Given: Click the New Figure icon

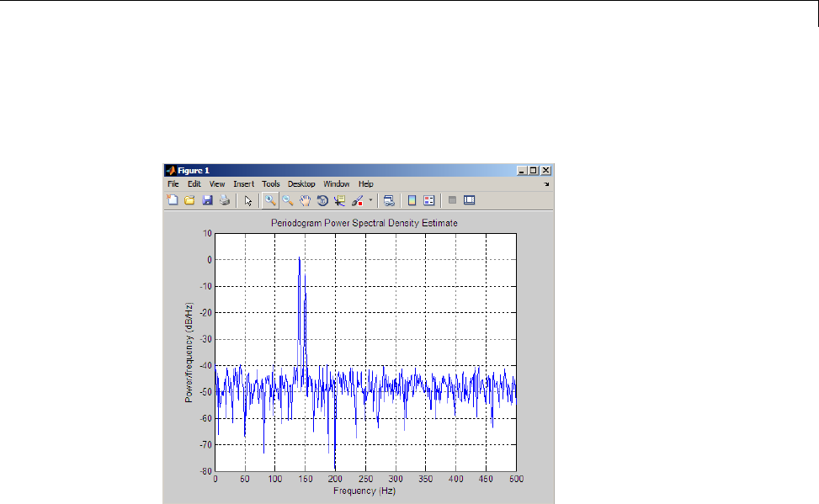Looking at the screenshot, I should [173, 200].
